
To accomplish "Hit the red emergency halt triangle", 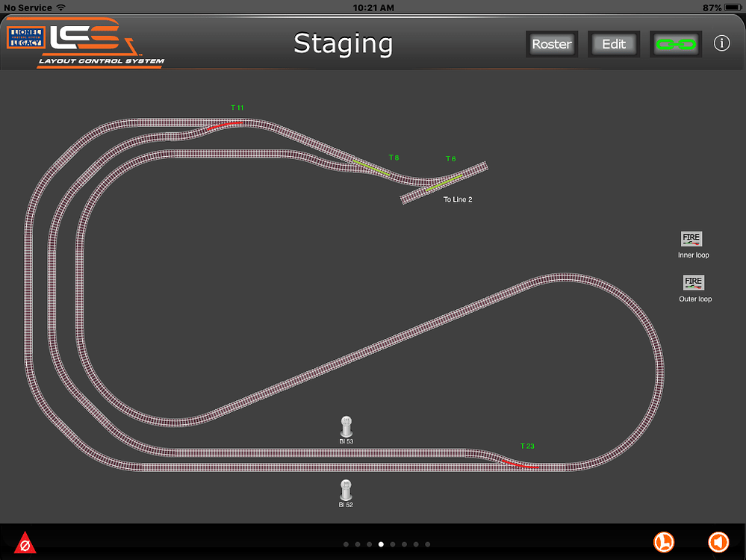I will pyautogui.click(x=25, y=543).
